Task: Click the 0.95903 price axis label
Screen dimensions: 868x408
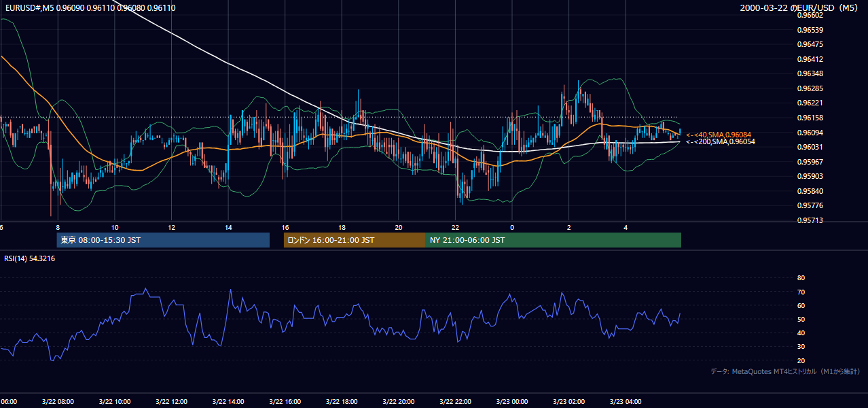Action: 810,176
